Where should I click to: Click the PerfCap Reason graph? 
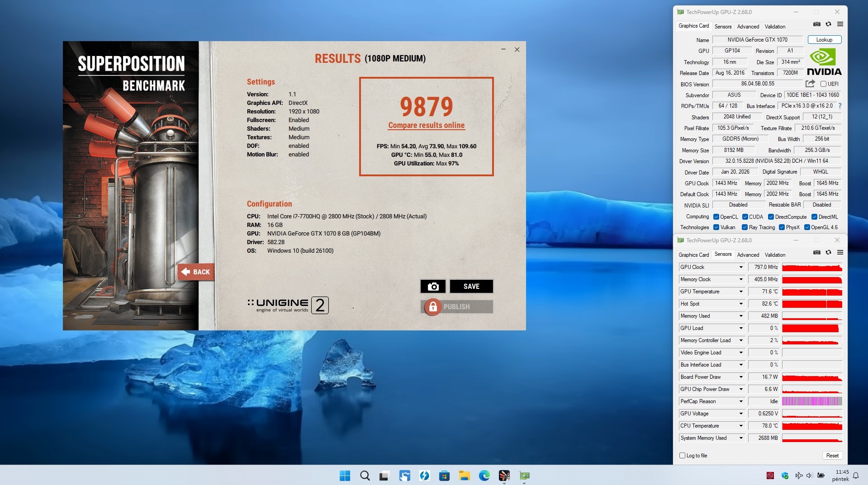pyautogui.click(x=812, y=401)
